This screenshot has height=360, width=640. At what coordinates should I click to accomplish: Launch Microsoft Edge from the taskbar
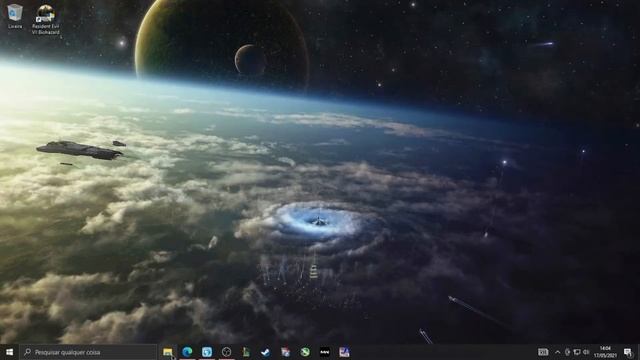[x=187, y=352]
